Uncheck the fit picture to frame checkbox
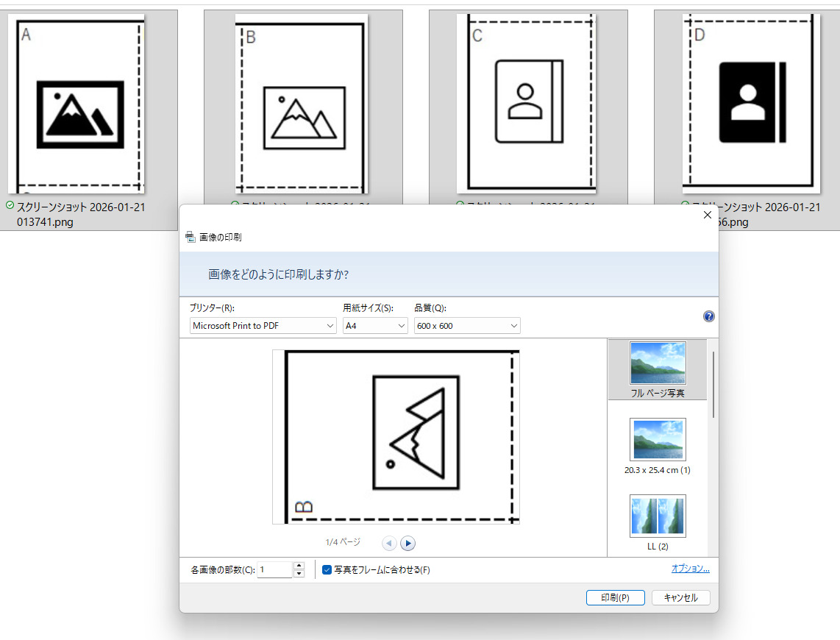Screen dimensions: 840x640 [x=327, y=569]
